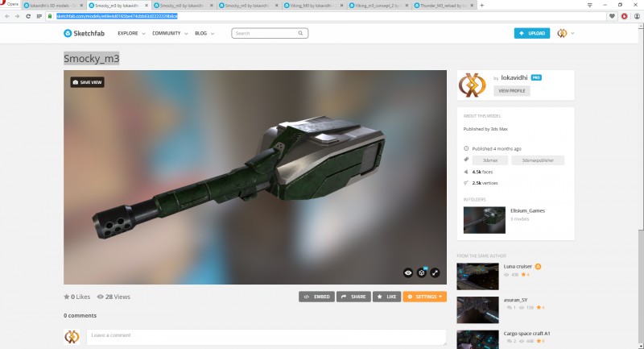Open the lokavidhi author name link
Viewport: 644px width, 349px height.
click(x=514, y=77)
